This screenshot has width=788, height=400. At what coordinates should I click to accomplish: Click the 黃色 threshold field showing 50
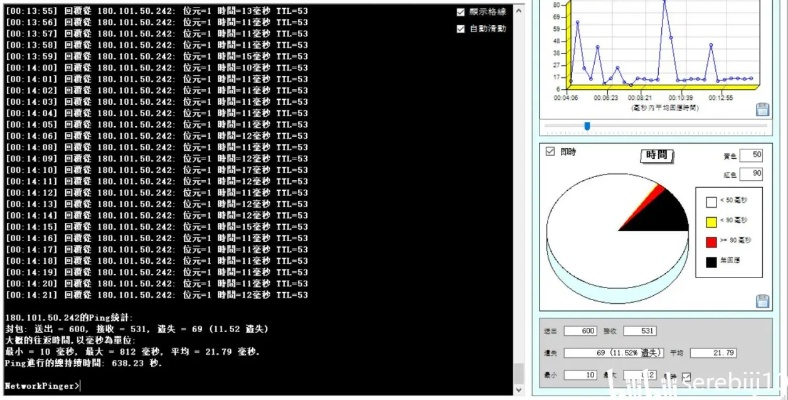(x=750, y=155)
